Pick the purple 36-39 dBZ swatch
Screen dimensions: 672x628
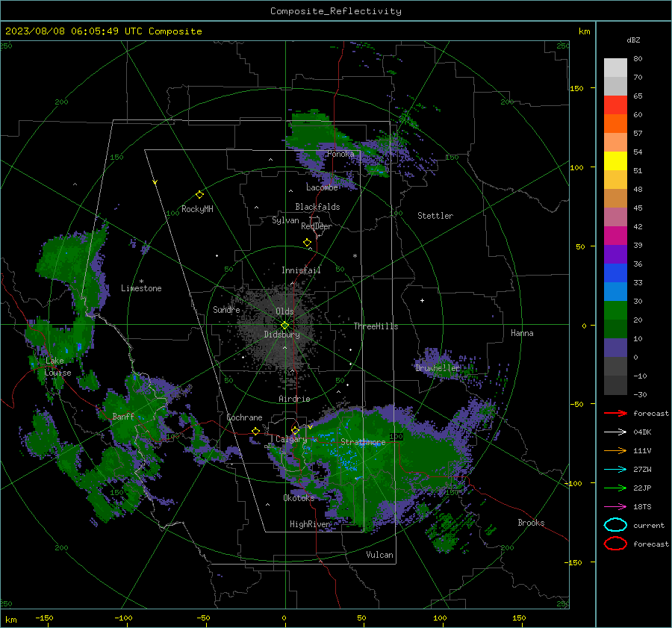point(615,254)
